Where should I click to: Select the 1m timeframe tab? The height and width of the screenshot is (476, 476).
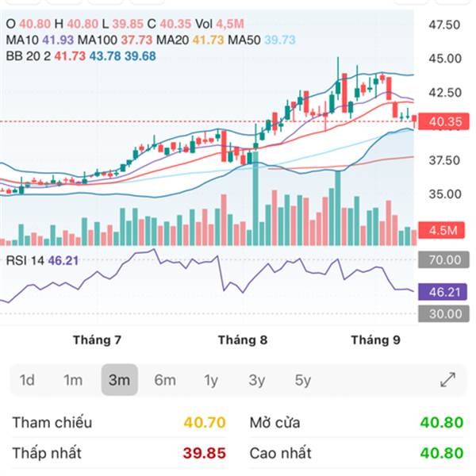[x=73, y=380]
